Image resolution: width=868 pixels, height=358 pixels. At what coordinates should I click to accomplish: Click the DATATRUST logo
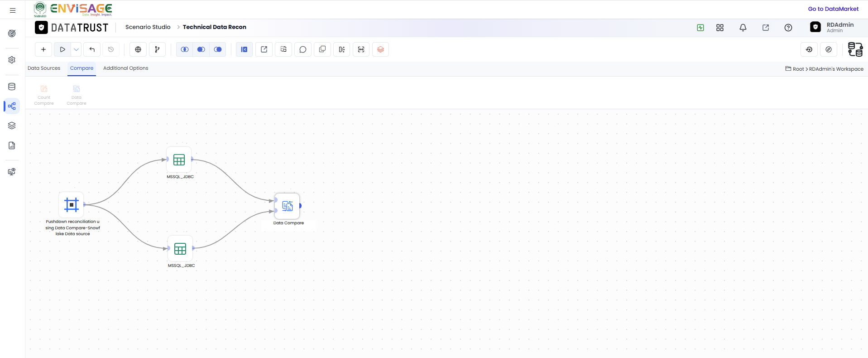click(72, 28)
